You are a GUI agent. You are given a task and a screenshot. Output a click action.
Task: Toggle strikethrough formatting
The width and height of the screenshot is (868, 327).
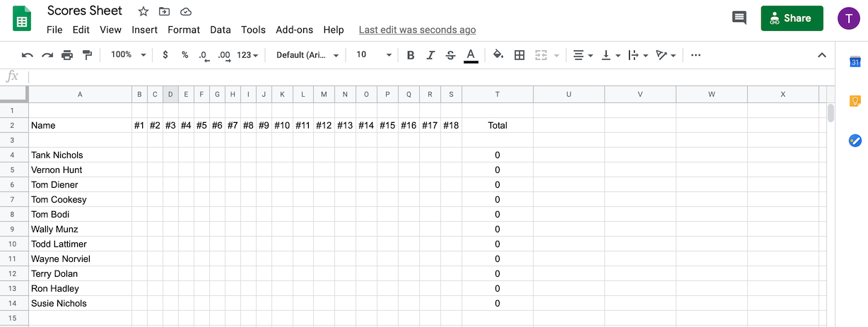[x=450, y=55]
